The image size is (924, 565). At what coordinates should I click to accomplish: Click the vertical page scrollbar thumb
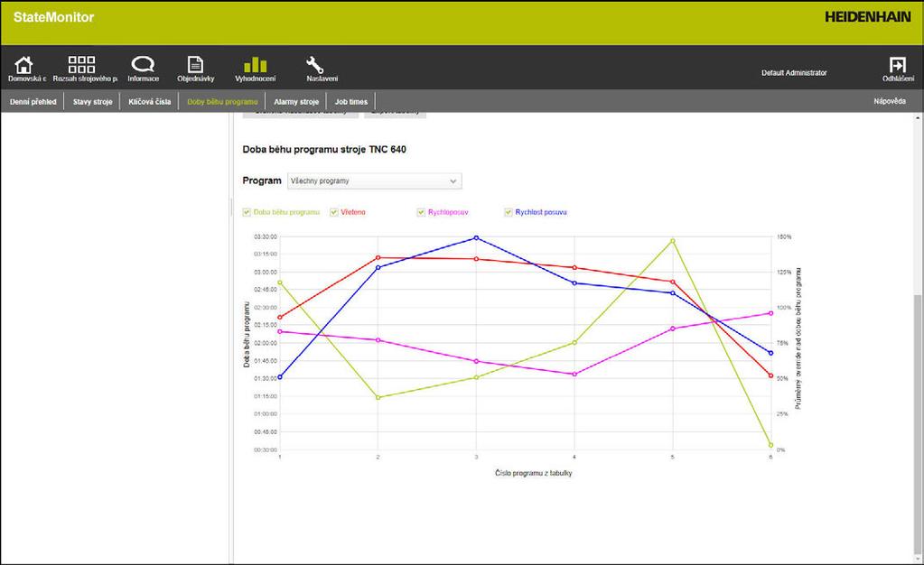click(918, 424)
